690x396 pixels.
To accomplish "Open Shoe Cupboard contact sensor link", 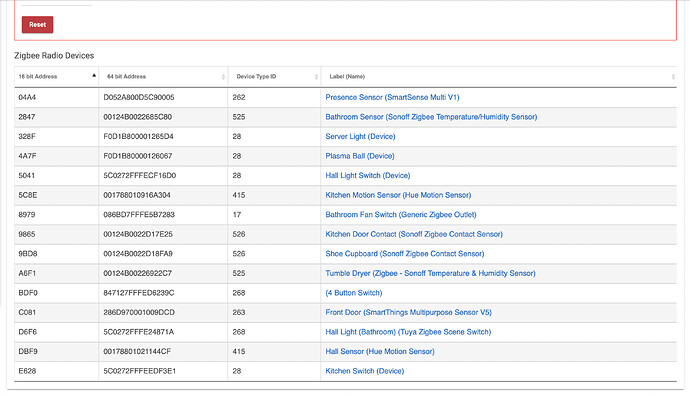I will pos(404,254).
